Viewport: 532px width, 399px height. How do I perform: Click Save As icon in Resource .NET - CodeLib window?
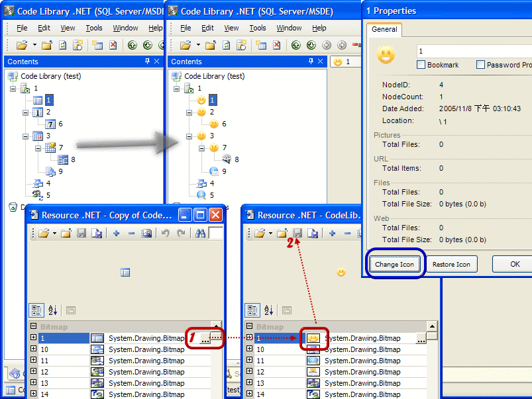tap(313, 233)
